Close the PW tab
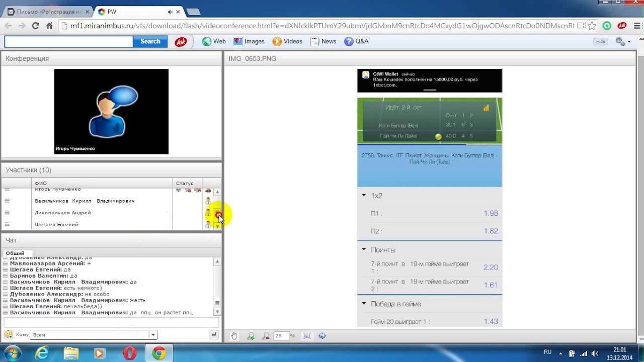Screen dimensions: 644x362 [178, 12]
